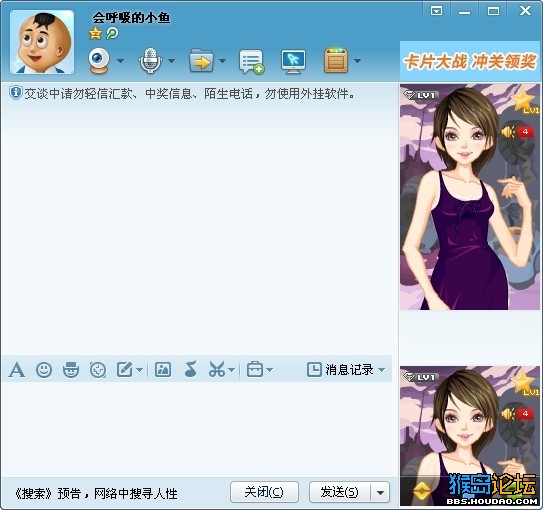This screenshot has height=510, width=543.
Task: Click the star level icon under name
Action: (x=95, y=34)
